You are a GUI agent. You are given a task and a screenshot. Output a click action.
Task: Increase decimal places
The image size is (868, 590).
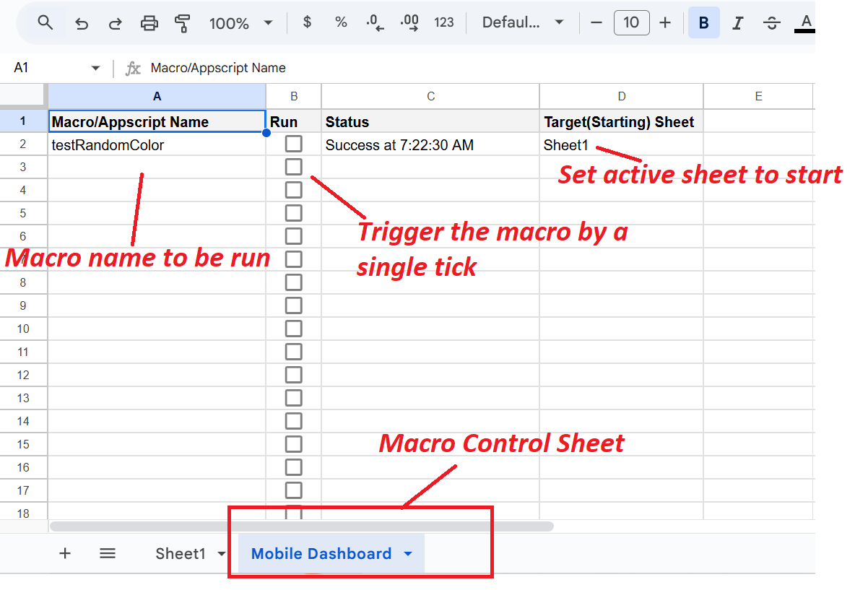409,22
